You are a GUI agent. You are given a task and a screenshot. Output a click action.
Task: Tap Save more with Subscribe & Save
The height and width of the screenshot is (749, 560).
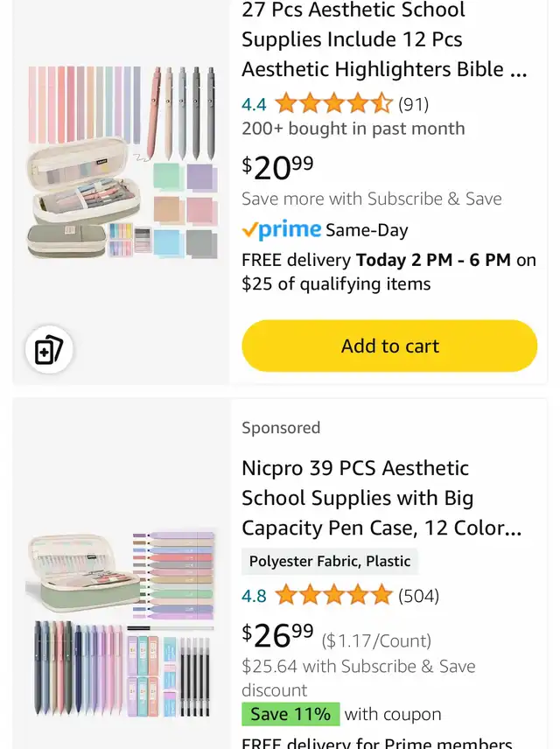(x=372, y=199)
